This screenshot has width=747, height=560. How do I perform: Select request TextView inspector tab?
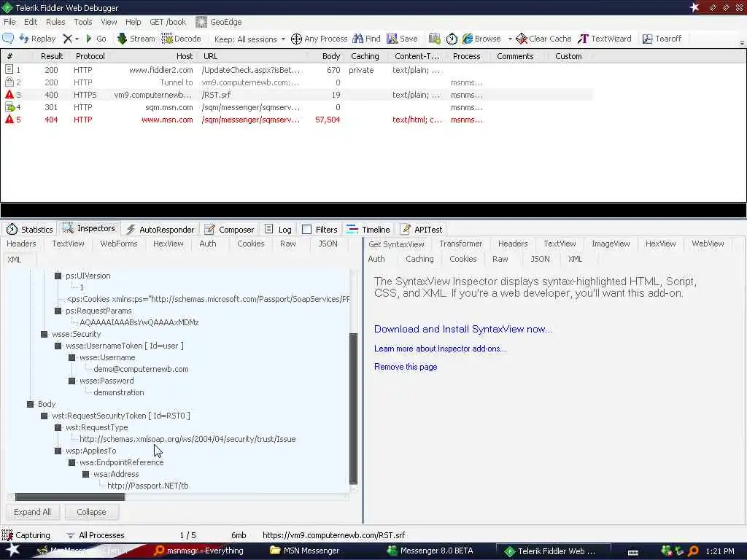pyautogui.click(x=68, y=244)
